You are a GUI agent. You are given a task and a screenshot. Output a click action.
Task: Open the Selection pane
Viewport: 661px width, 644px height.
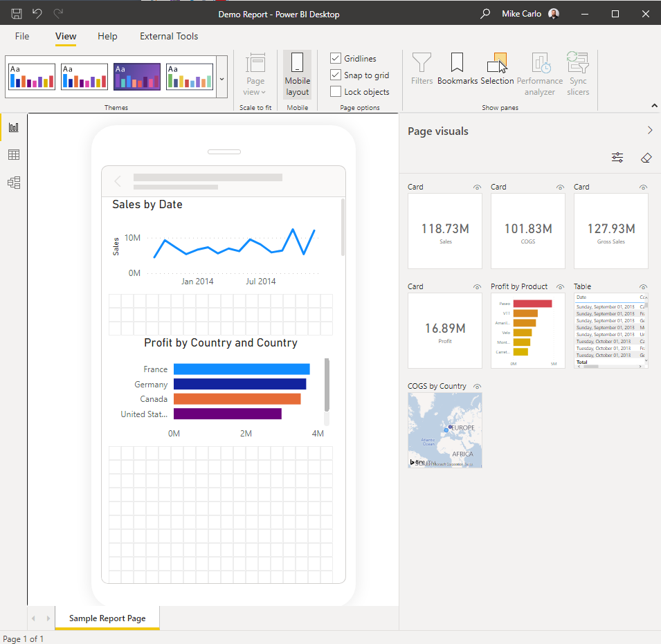point(497,69)
